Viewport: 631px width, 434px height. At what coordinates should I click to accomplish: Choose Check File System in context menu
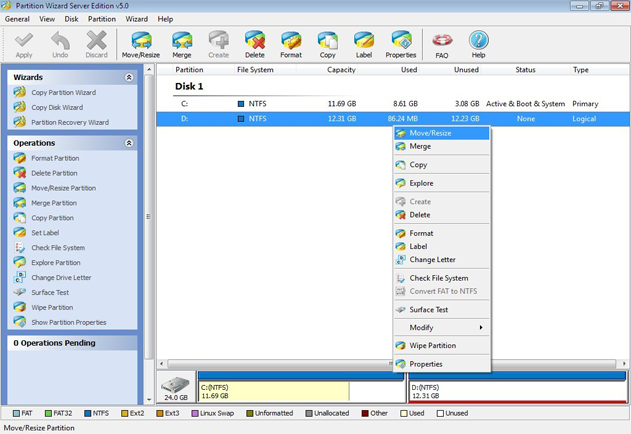coord(441,278)
